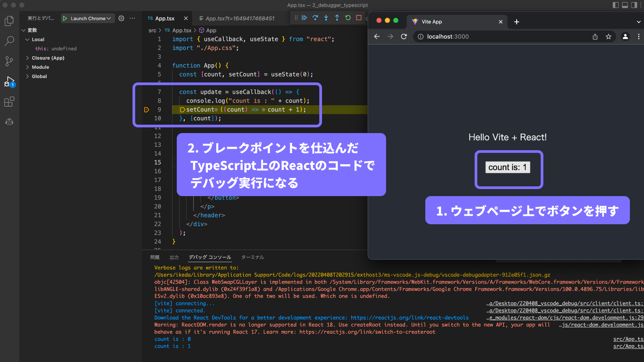
Task: Click the debug Step Into icon
Action: 326,18
